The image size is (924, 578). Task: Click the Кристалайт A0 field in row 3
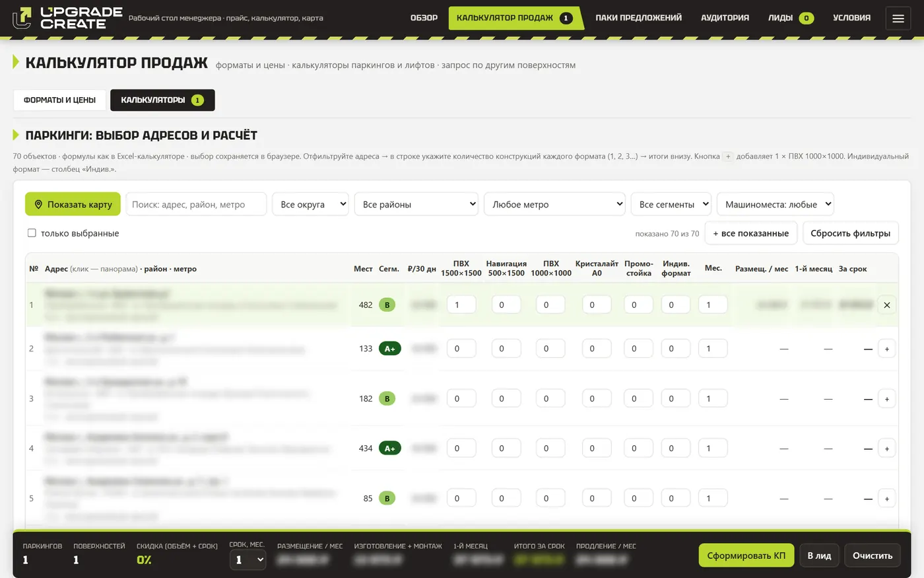tap(597, 398)
